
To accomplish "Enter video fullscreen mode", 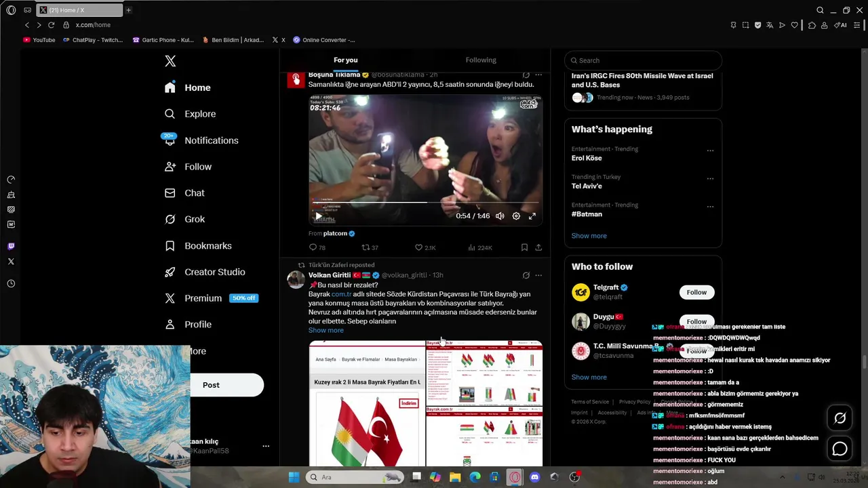I will tap(532, 216).
